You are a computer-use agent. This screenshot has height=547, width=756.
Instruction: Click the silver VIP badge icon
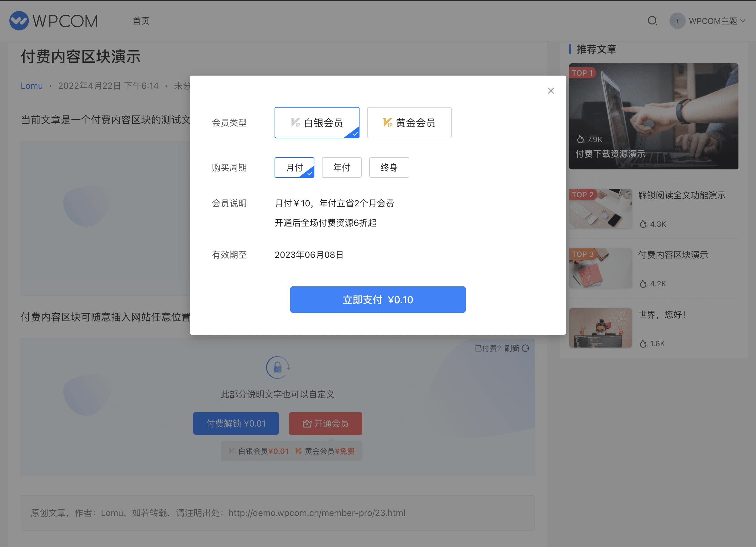point(295,123)
